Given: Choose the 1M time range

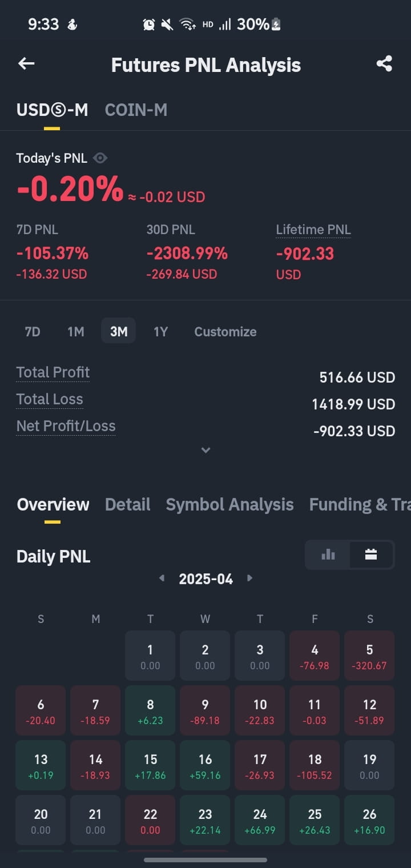Looking at the screenshot, I should (x=75, y=331).
